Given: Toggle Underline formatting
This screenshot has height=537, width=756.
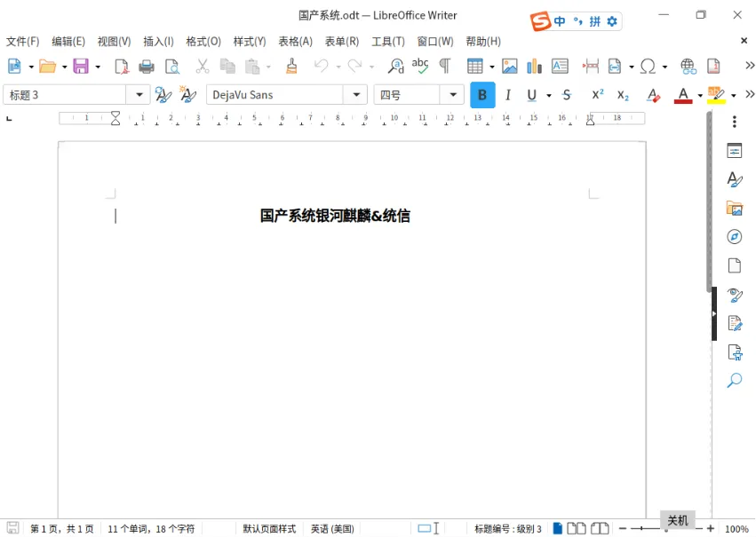Looking at the screenshot, I should 531,95.
